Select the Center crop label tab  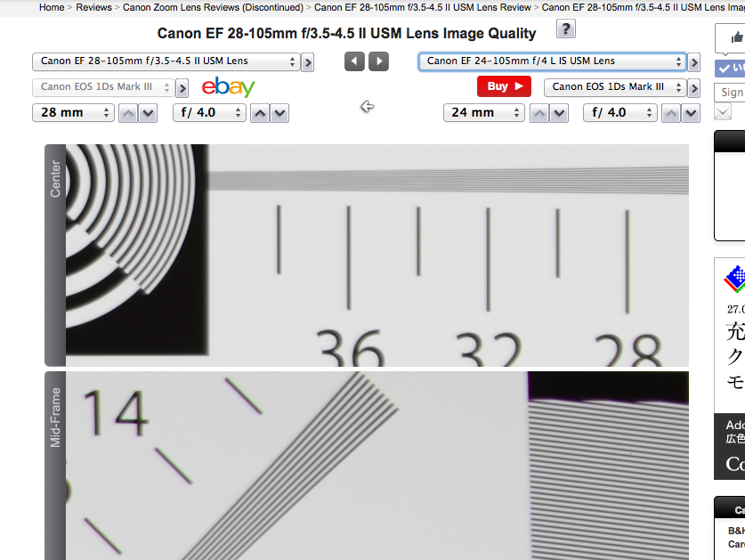55,180
